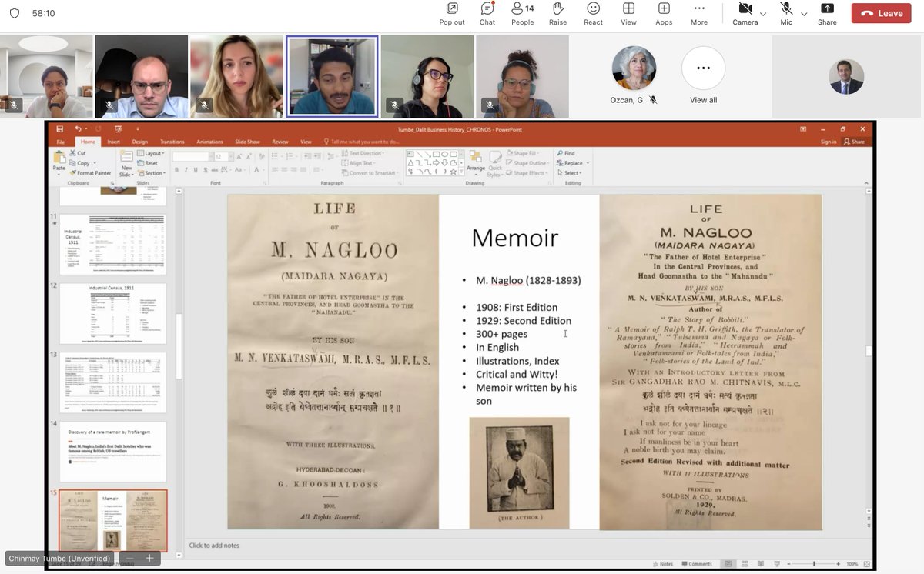This screenshot has height=574, width=924.
Task: Open the Section dropdown
Action: (x=152, y=173)
